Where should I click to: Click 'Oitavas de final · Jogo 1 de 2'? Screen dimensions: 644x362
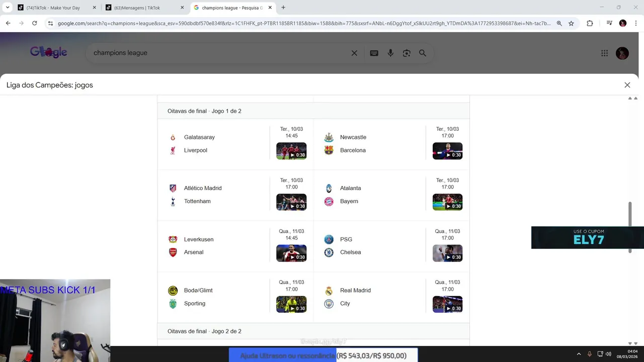[x=204, y=111]
